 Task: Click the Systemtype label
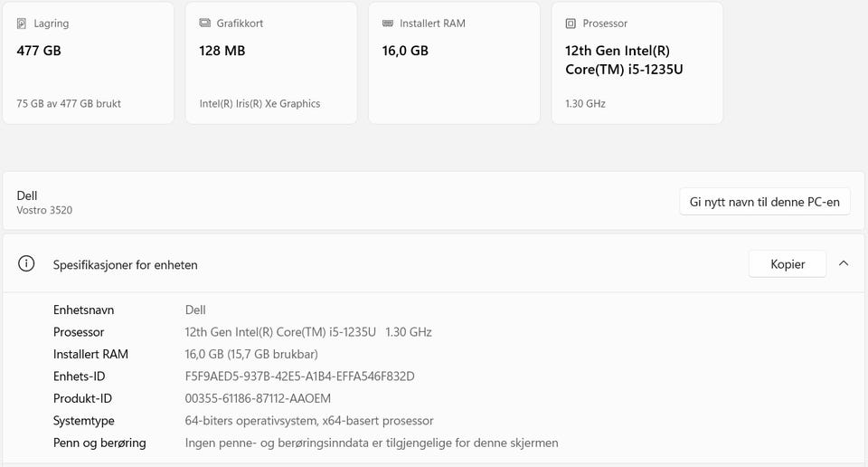(x=83, y=421)
